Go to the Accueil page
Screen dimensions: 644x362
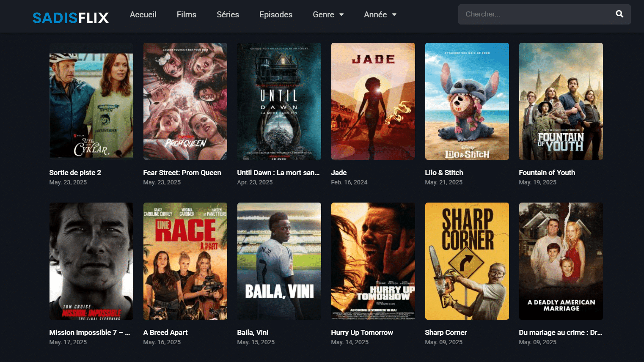point(143,14)
